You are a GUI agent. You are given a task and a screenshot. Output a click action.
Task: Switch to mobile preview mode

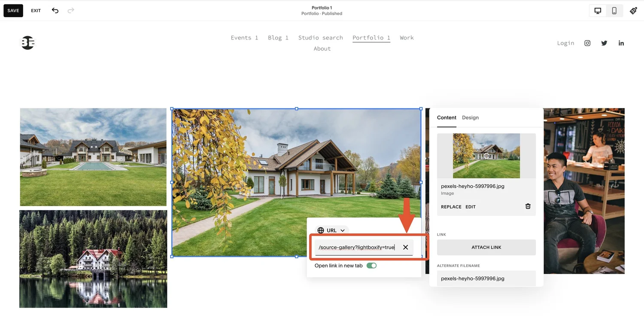pyautogui.click(x=614, y=11)
